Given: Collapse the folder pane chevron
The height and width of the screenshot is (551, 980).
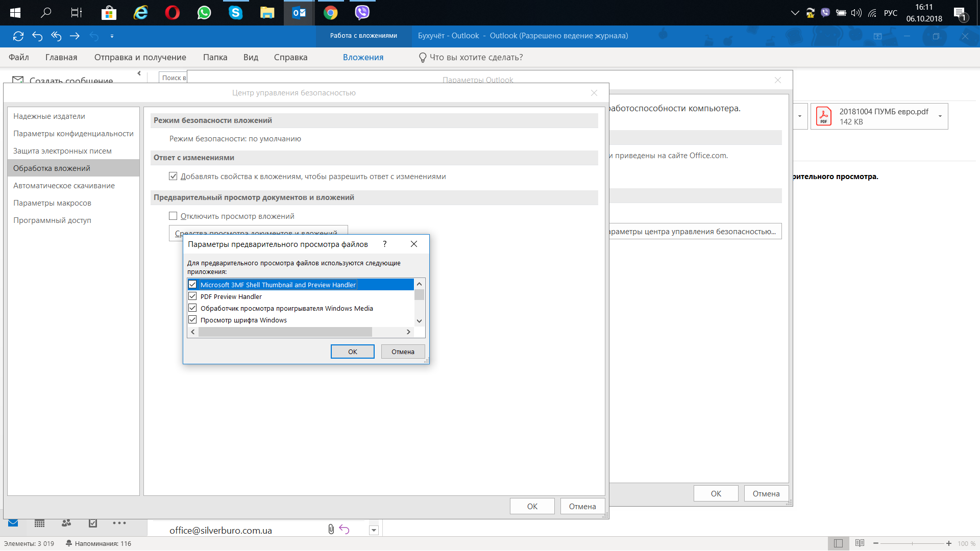Looking at the screenshot, I should click(x=139, y=74).
